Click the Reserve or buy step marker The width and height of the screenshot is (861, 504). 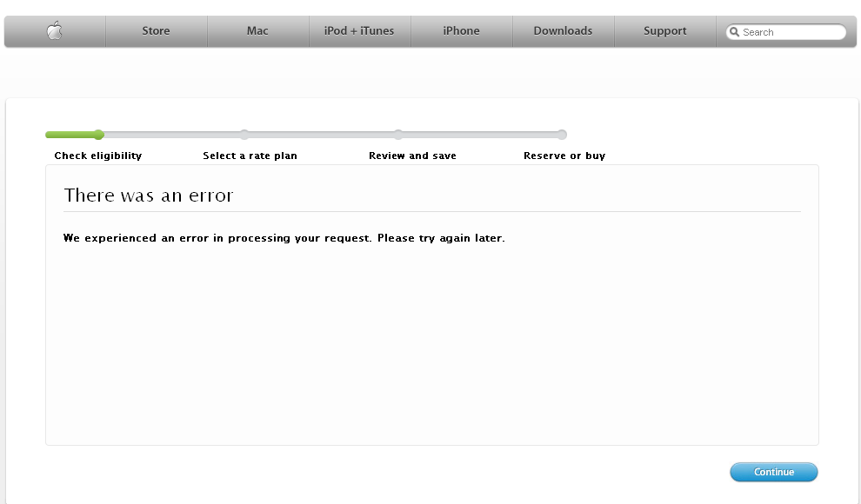point(561,135)
